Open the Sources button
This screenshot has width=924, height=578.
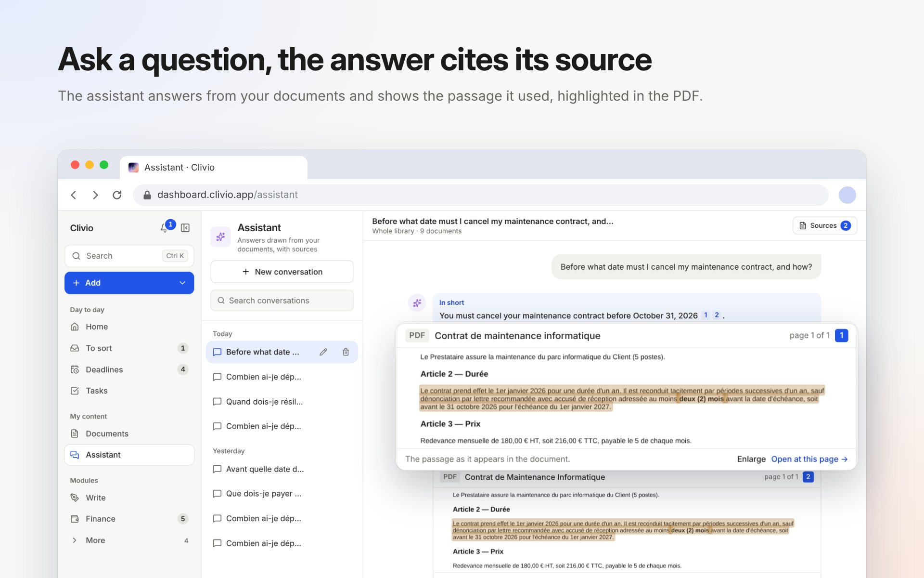pos(824,225)
